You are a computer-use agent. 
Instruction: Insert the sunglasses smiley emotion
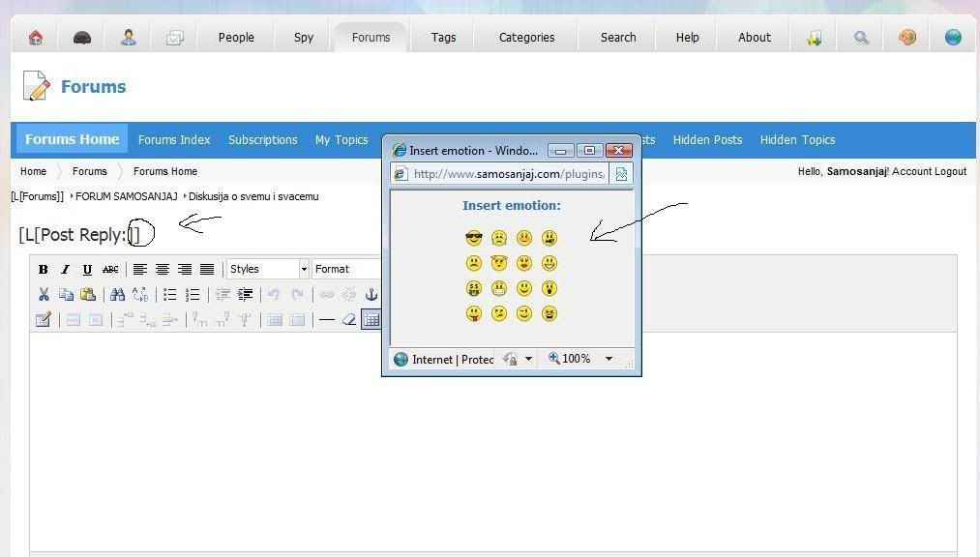[473, 238]
